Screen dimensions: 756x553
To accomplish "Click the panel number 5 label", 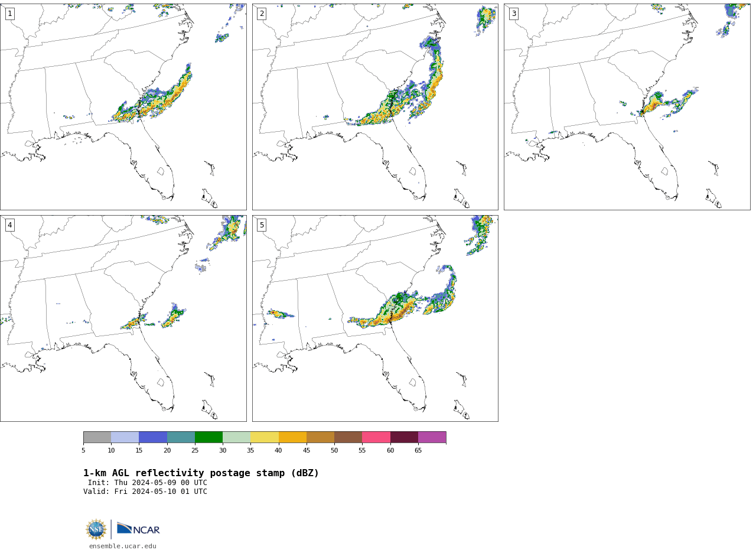I will [262, 225].
